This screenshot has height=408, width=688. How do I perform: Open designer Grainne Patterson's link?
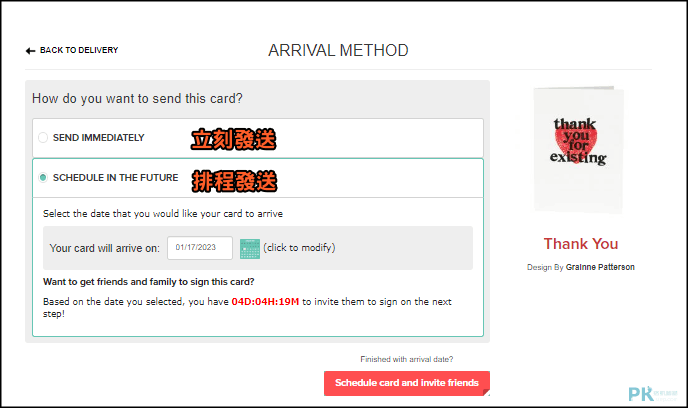click(x=600, y=267)
